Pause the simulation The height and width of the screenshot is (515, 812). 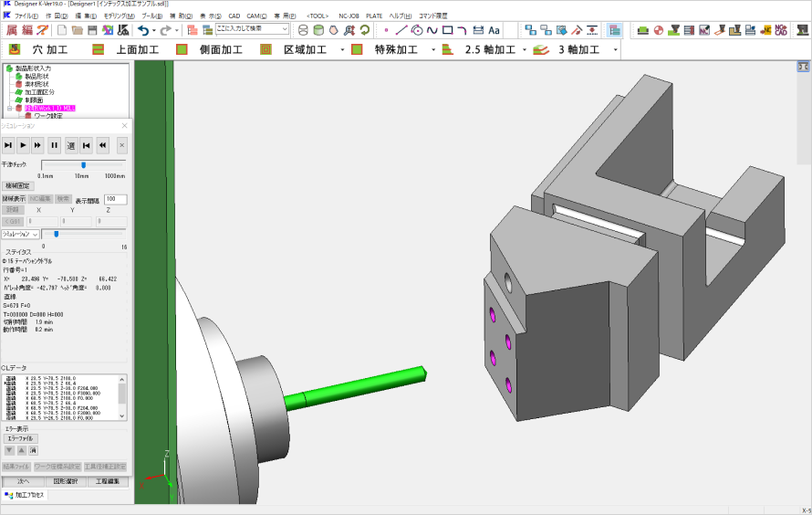click(x=55, y=145)
